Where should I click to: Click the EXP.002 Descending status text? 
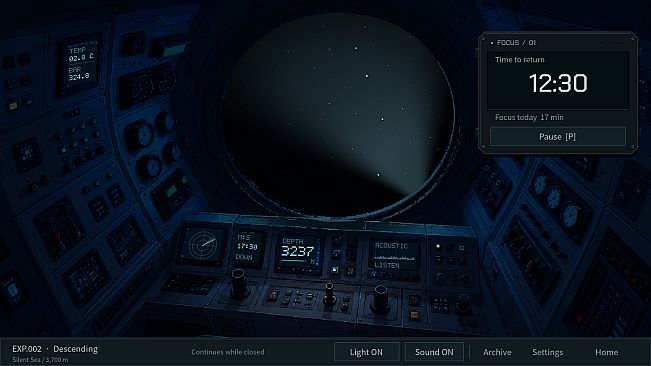tap(55, 349)
